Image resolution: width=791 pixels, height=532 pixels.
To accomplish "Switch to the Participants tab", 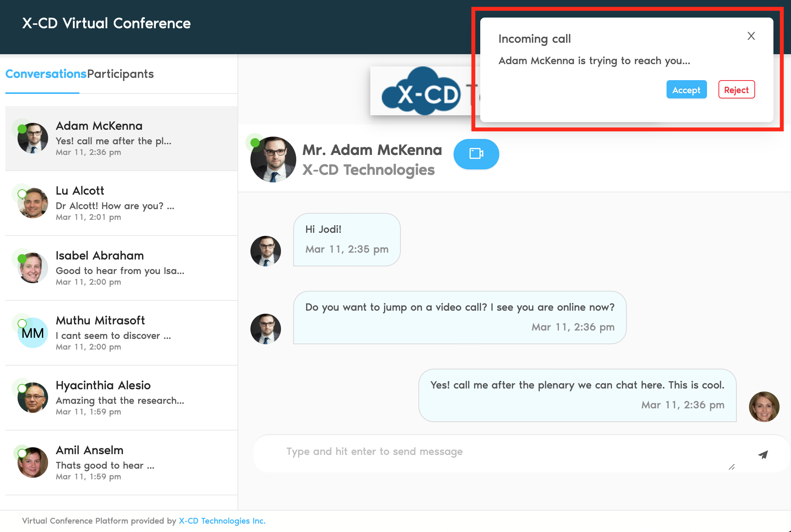I will (x=120, y=74).
